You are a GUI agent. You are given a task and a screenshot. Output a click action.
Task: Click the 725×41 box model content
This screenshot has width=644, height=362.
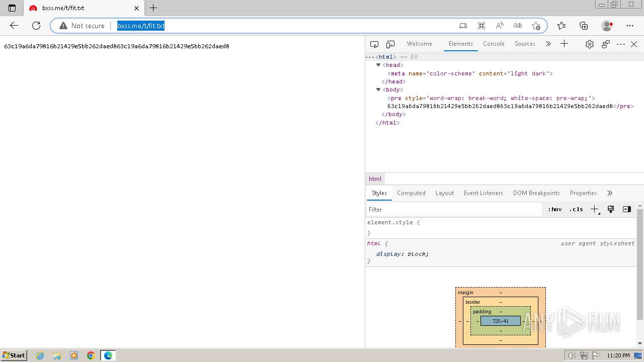click(500, 321)
